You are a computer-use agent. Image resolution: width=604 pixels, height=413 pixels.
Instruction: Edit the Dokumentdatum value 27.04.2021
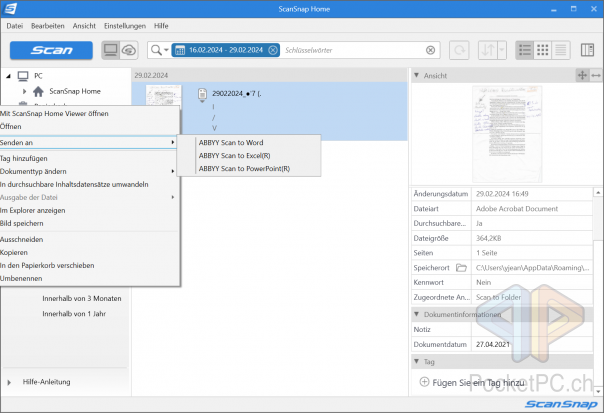click(532, 344)
